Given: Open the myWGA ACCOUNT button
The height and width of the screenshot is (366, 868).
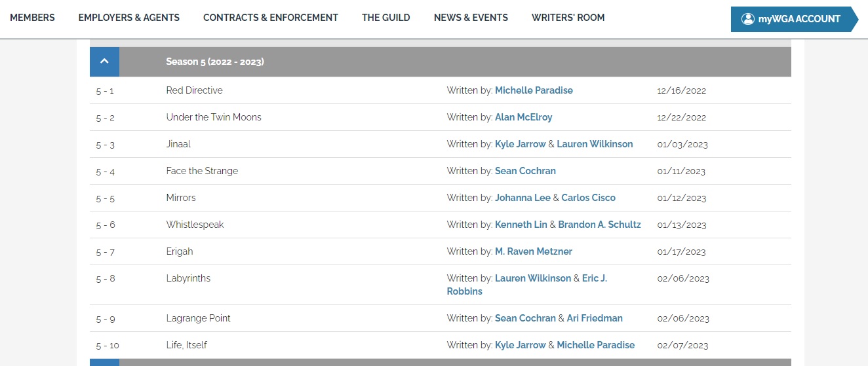Looking at the screenshot, I should (794, 19).
